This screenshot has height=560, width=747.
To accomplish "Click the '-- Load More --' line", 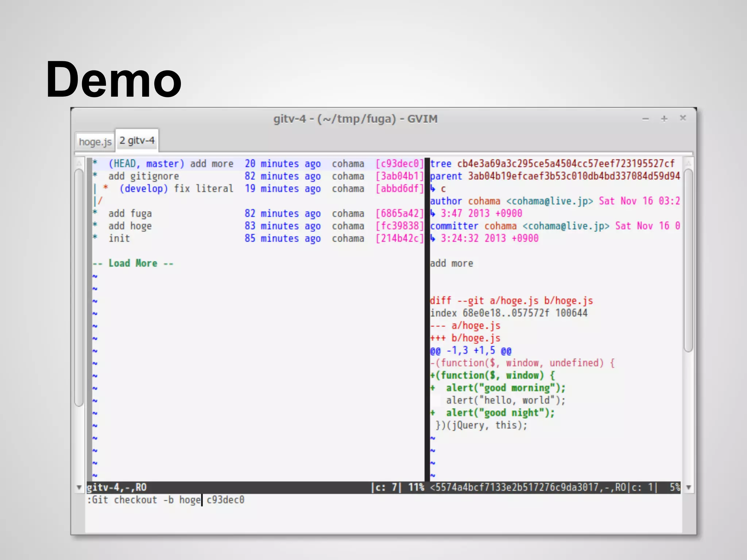I will tap(133, 263).
